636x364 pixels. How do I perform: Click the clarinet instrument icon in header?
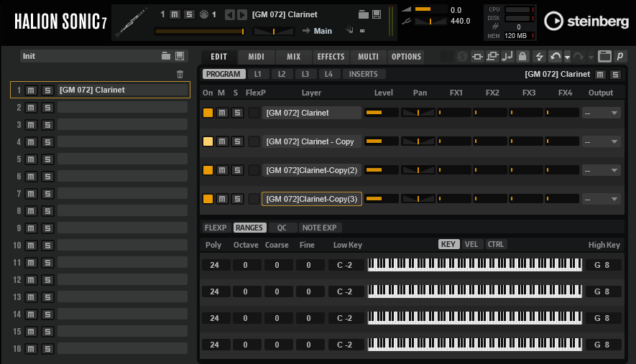pyautogui.click(x=132, y=22)
